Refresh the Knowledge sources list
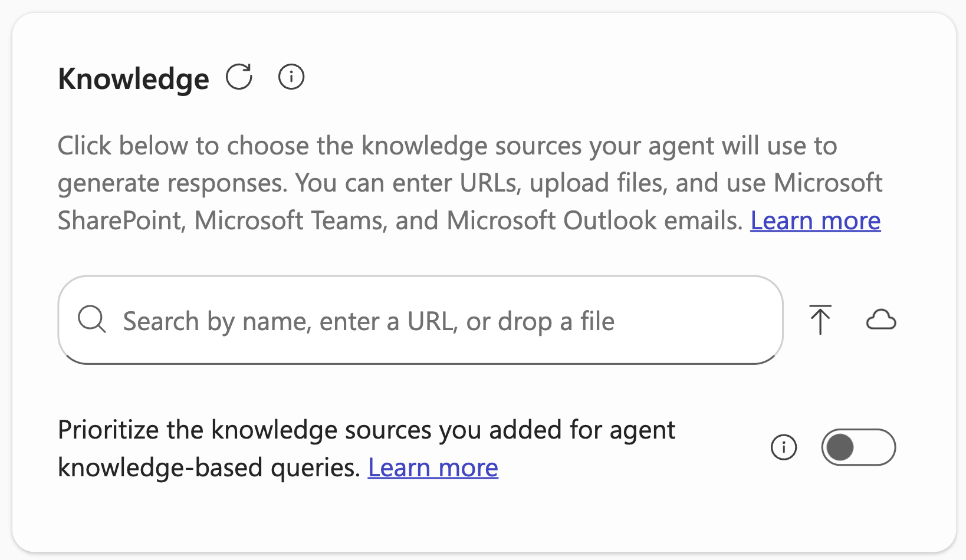966x560 pixels. (x=239, y=77)
